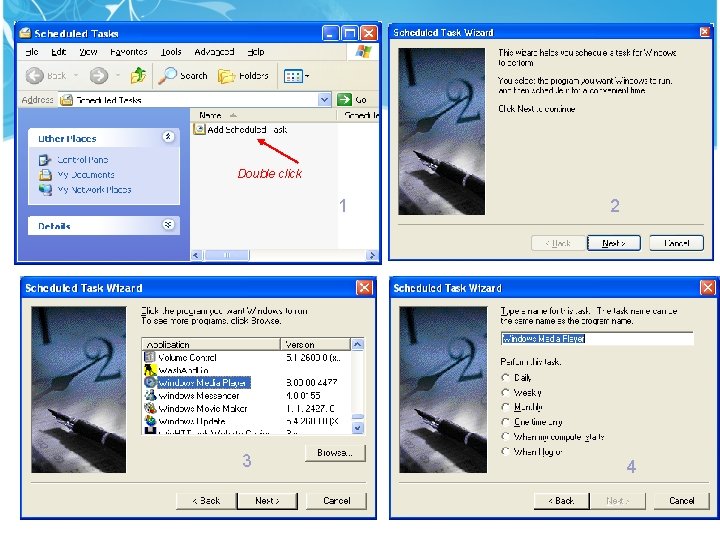Click Browse in the program selection wizard
Image resolution: width=720 pixels, height=540 pixels.
click(335, 453)
